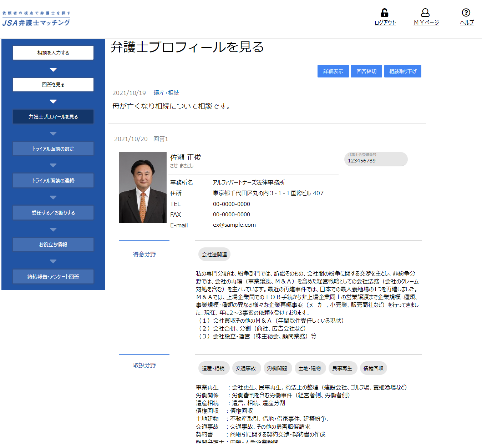Go to トライアル面談の連絡 step
Image resolution: width=482 pixels, height=448 pixels.
[x=53, y=180]
